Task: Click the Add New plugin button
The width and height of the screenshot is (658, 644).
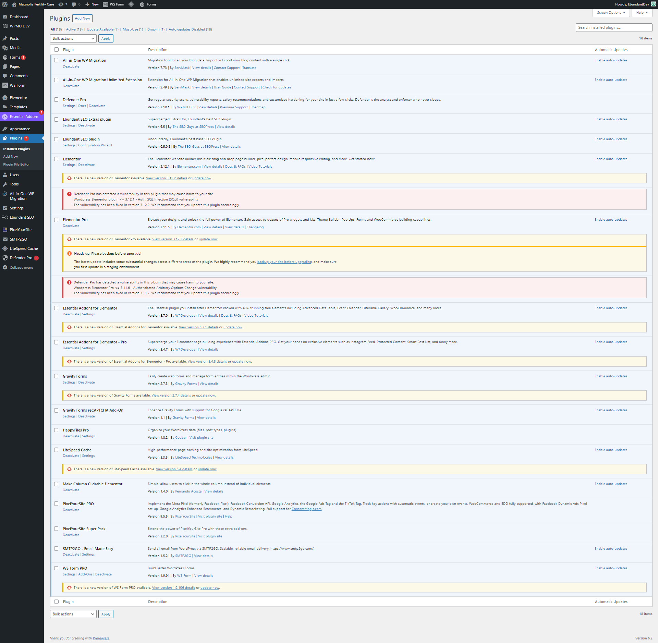Action: point(82,19)
